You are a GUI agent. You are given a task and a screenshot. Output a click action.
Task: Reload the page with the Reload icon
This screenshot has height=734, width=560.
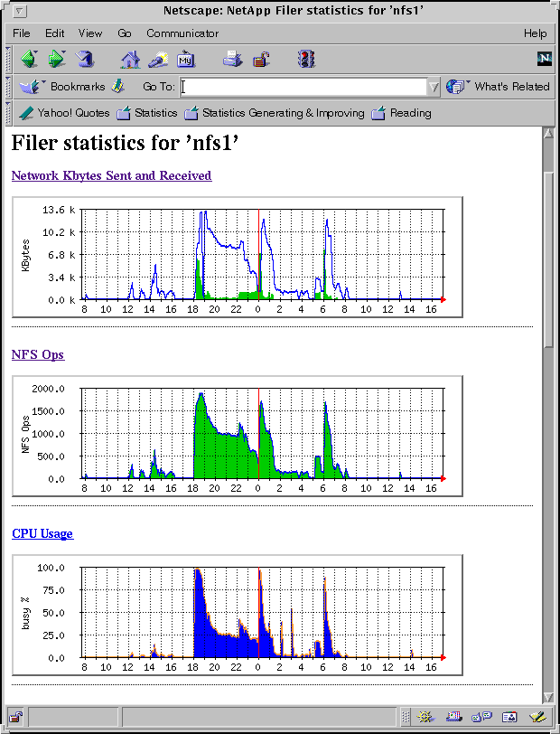85,60
